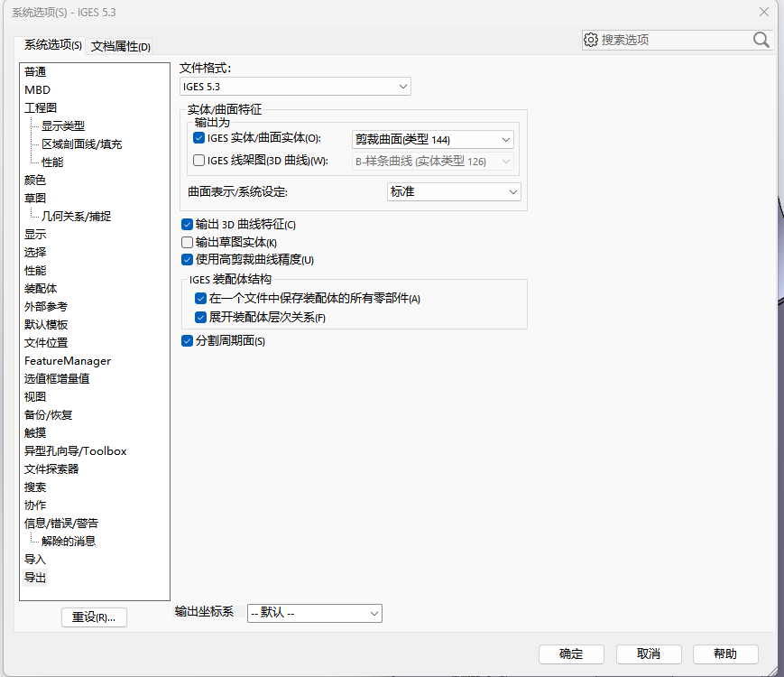
Task: Select top-level 性能 below 选择
Action: click(35, 271)
